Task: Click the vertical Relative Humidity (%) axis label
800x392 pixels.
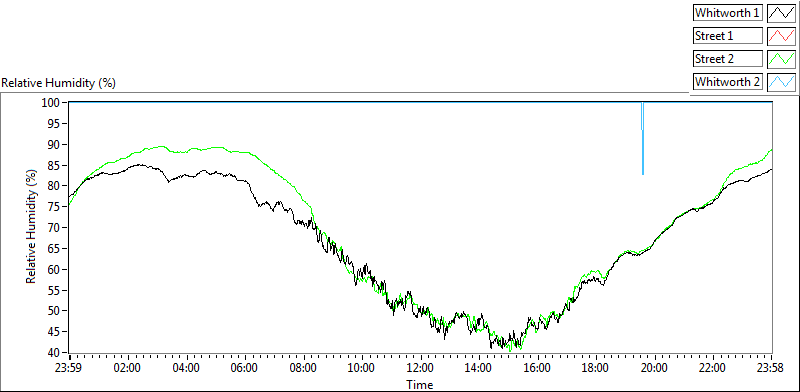Action: tap(32, 227)
